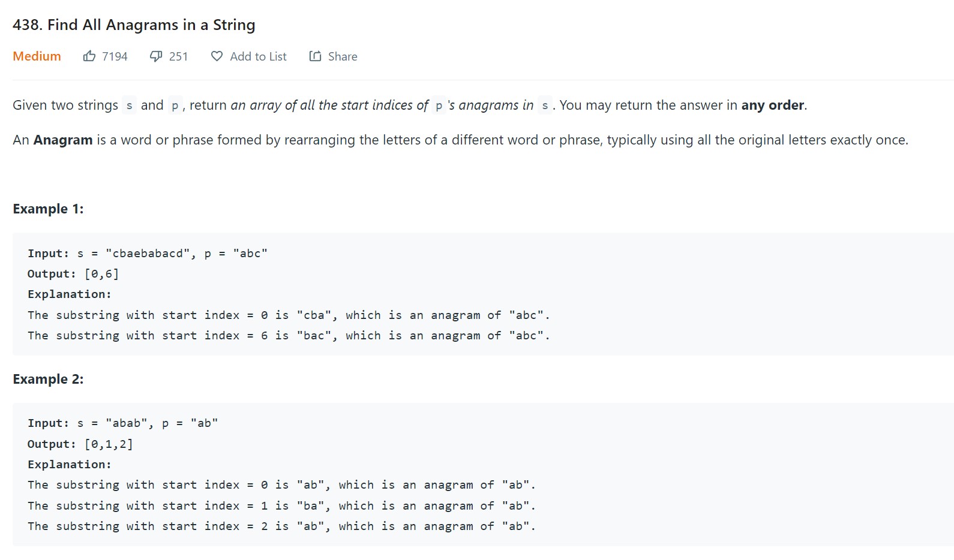This screenshot has height=560, width=954.
Task: Click the heart icon beside Add to List
Action: pos(217,56)
